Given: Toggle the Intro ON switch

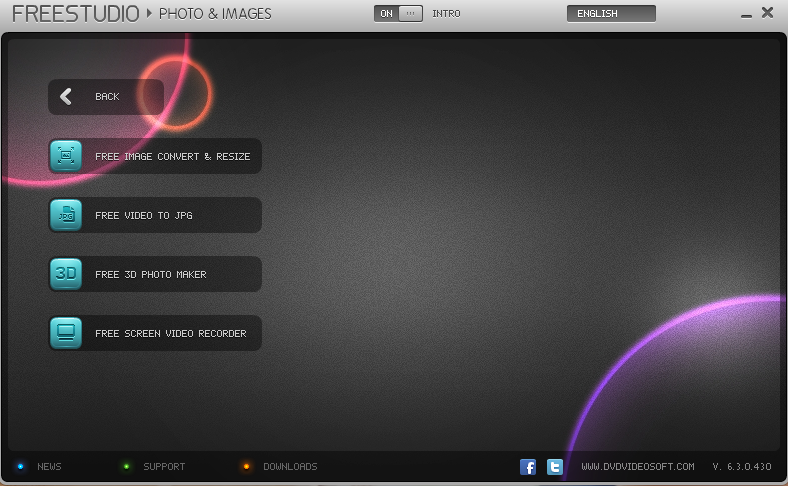Looking at the screenshot, I should point(398,14).
